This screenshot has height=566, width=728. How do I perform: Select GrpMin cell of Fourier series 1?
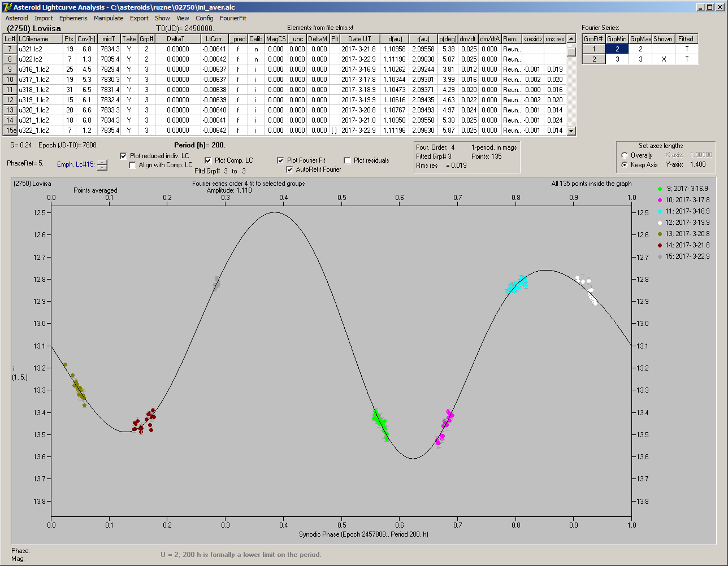[617, 49]
